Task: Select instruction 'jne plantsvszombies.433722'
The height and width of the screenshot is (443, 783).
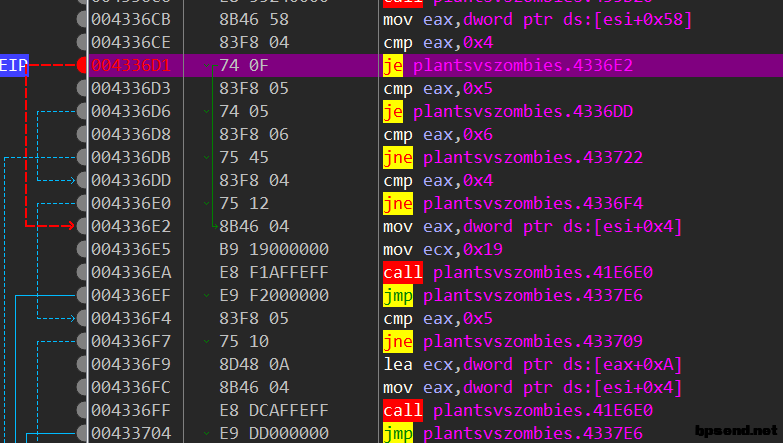Action: tap(513, 157)
